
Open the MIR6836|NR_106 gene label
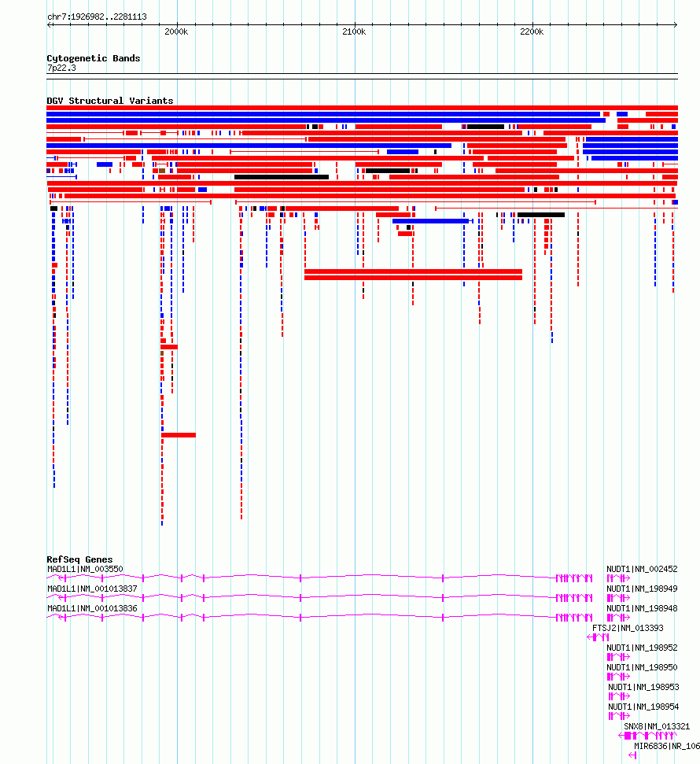pos(667,746)
